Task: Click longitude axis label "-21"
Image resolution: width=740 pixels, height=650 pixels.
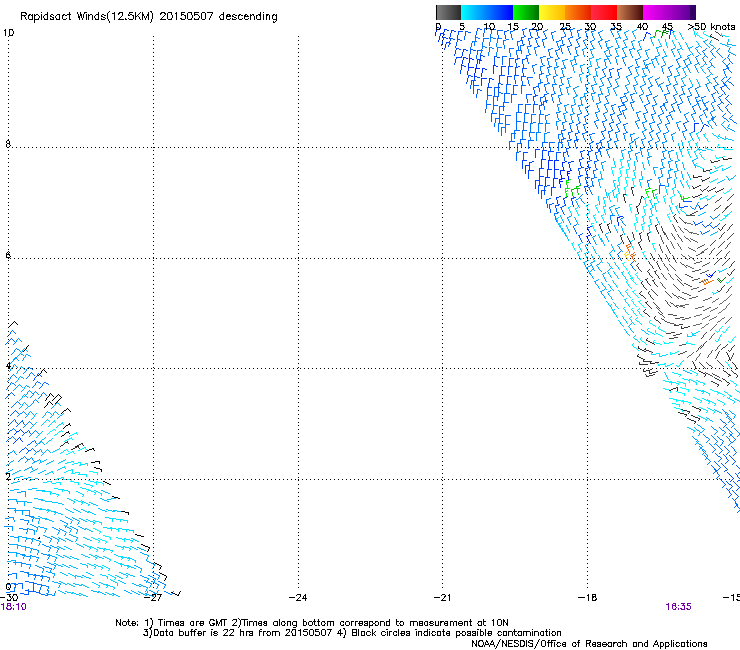Action: pyautogui.click(x=442, y=598)
